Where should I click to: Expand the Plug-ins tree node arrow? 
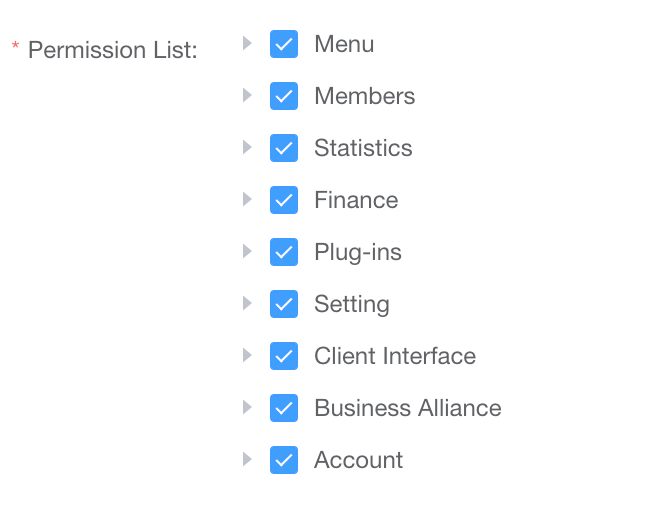pyautogui.click(x=247, y=251)
